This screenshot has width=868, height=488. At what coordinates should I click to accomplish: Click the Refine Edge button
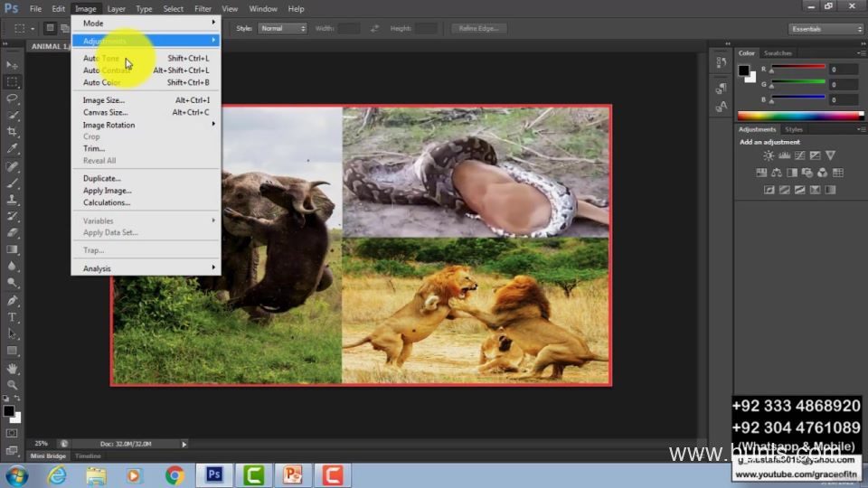point(478,28)
